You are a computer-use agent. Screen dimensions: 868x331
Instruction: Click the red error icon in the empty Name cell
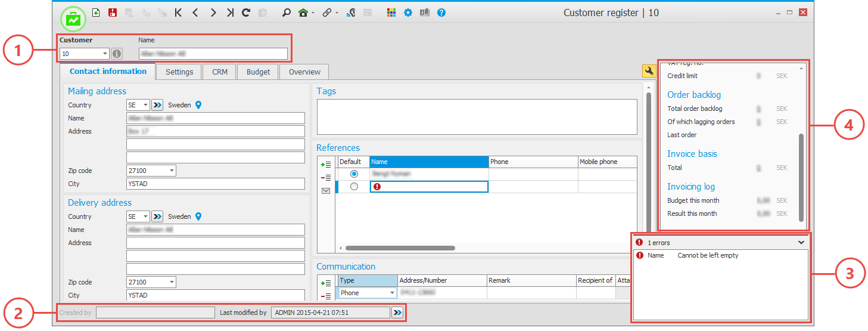pos(377,187)
